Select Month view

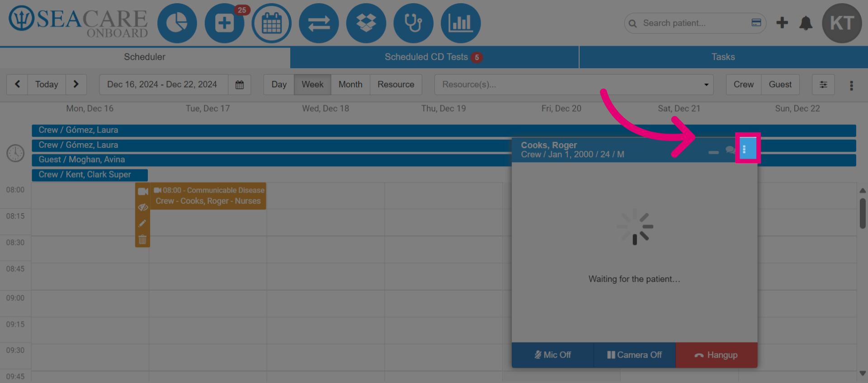350,84
